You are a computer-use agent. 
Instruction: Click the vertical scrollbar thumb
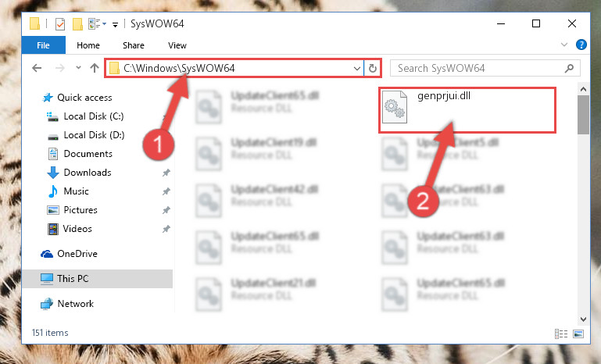point(583,115)
